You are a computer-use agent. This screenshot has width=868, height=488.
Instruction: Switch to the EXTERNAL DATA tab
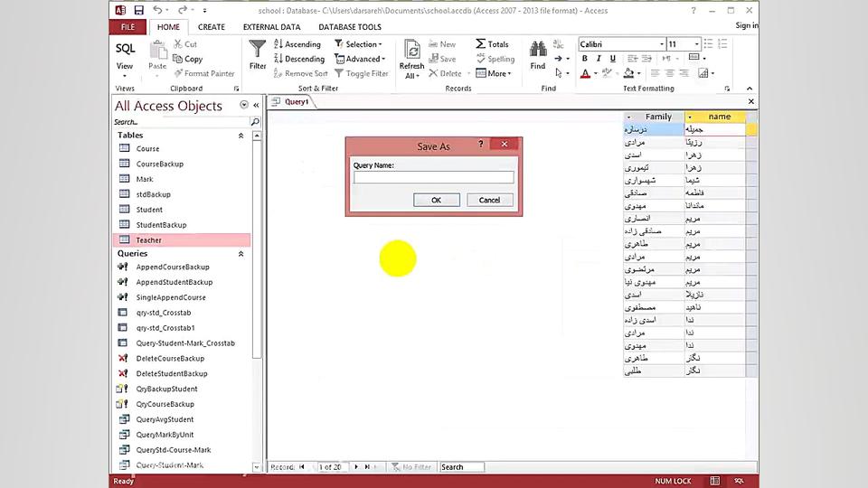(272, 26)
